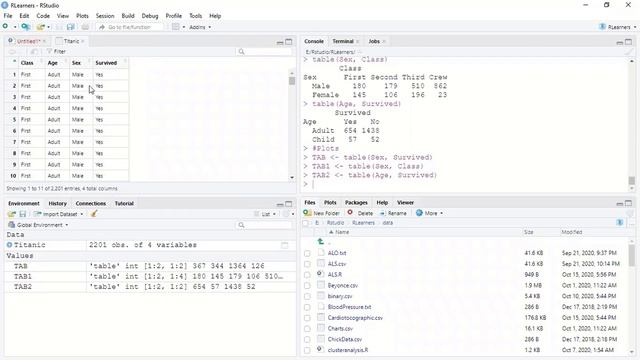Click the Filter icon in data viewer
This screenshot has width=640, height=360.
[49, 51]
